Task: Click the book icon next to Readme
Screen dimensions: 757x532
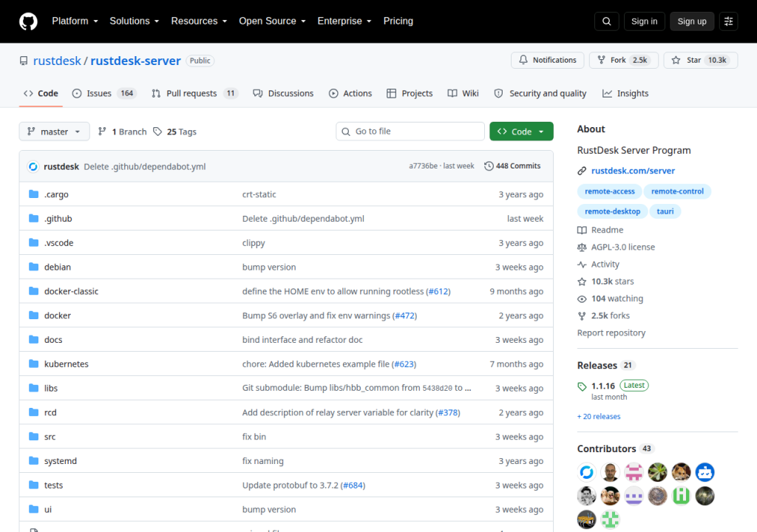Action: tap(582, 231)
